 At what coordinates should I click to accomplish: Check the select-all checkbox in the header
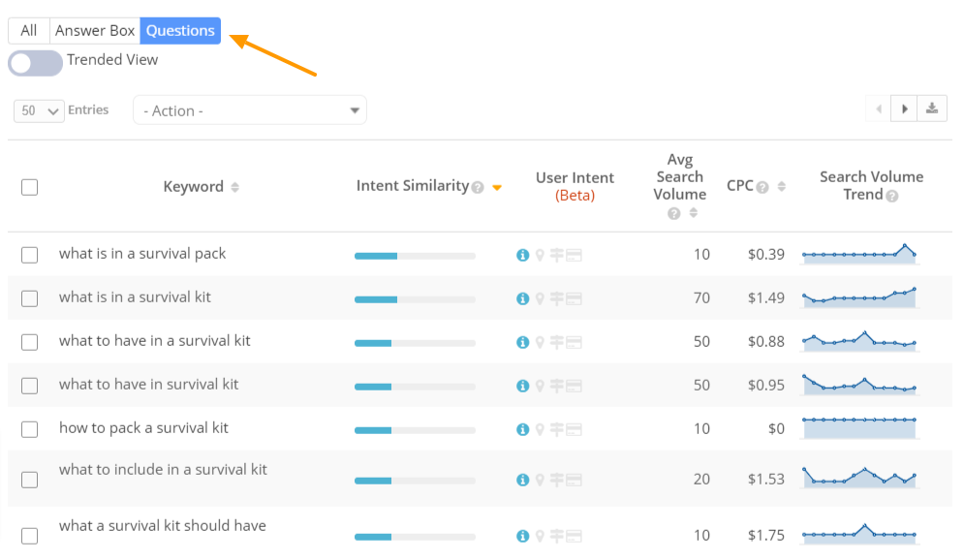point(29,187)
